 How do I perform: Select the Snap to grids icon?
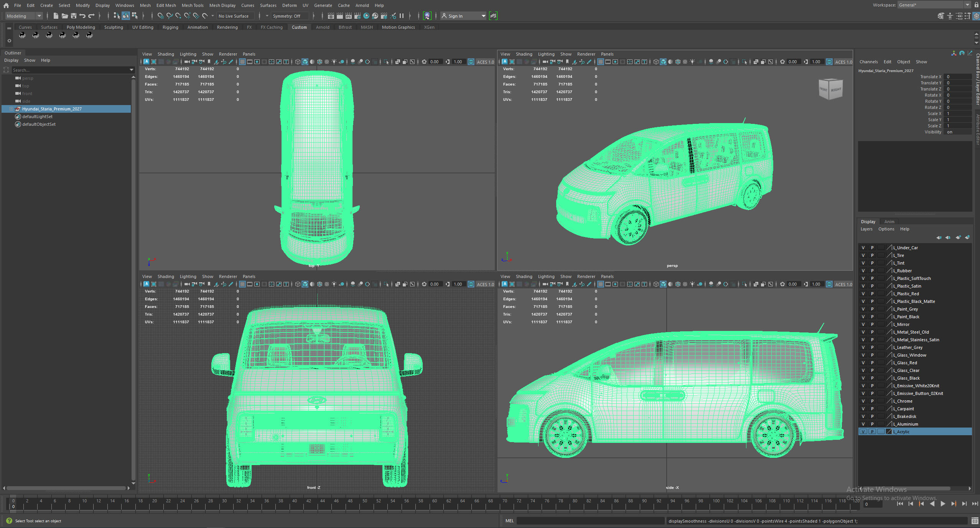(160, 16)
